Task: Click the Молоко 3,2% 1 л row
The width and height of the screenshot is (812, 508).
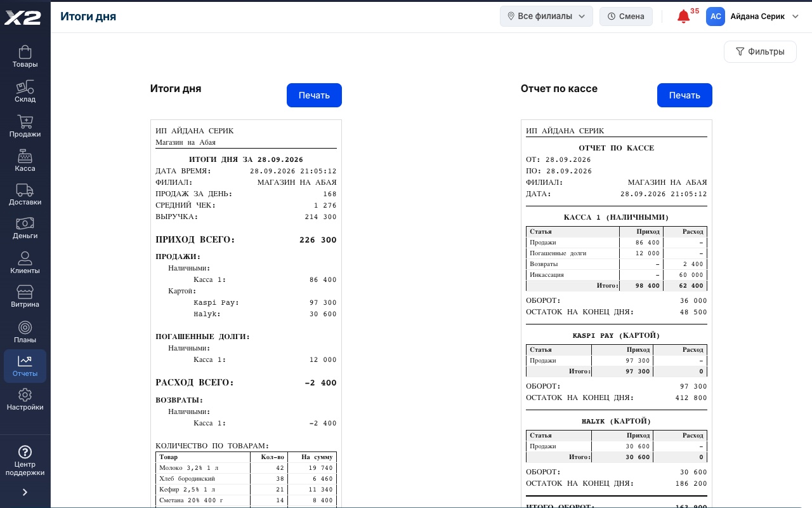Action: 246,468
